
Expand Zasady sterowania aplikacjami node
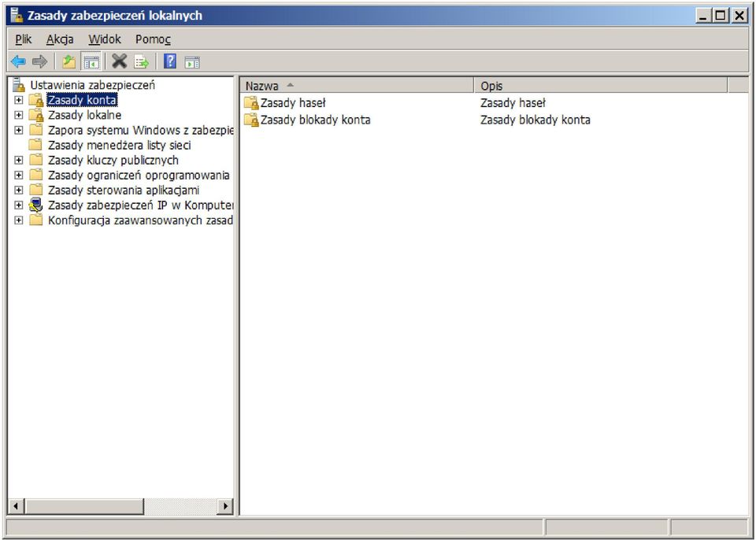18,190
